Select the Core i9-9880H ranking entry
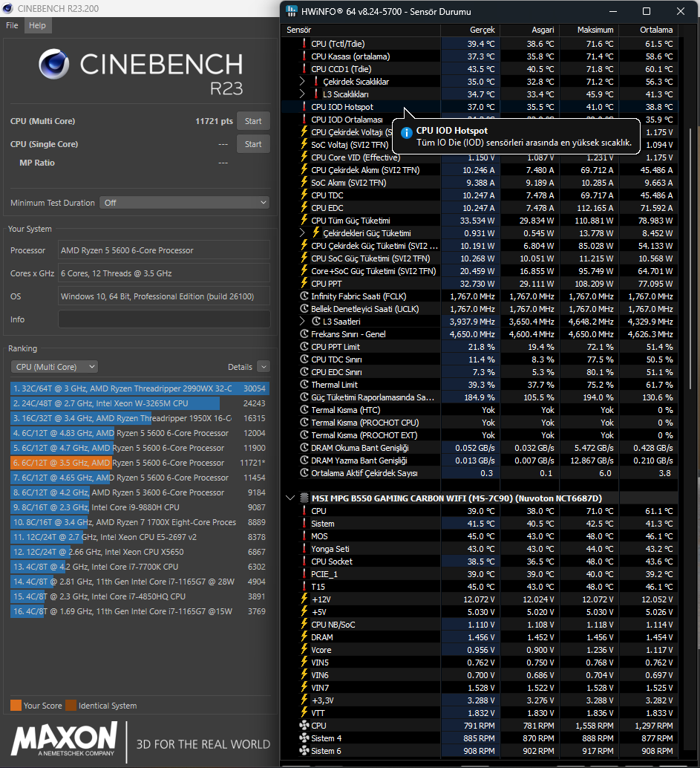 click(140, 507)
